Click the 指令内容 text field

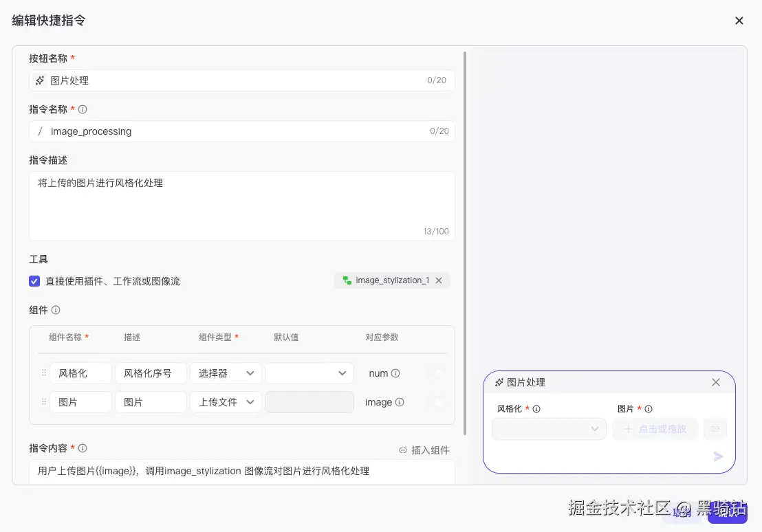[x=241, y=472]
